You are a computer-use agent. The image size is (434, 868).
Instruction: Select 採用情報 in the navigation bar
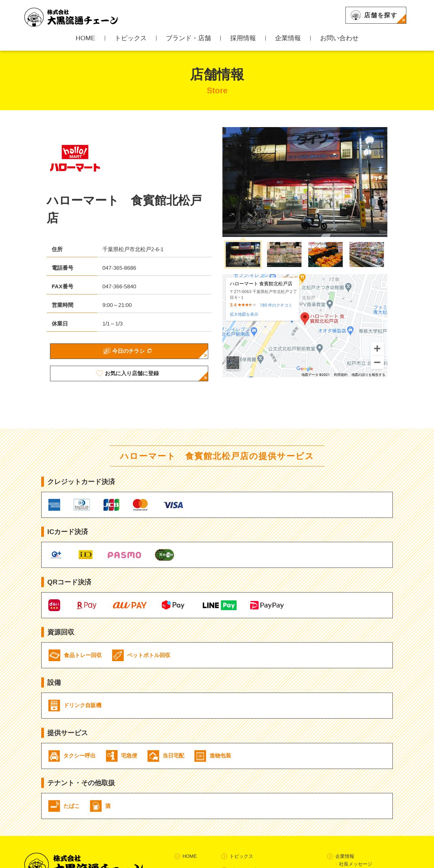click(243, 38)
